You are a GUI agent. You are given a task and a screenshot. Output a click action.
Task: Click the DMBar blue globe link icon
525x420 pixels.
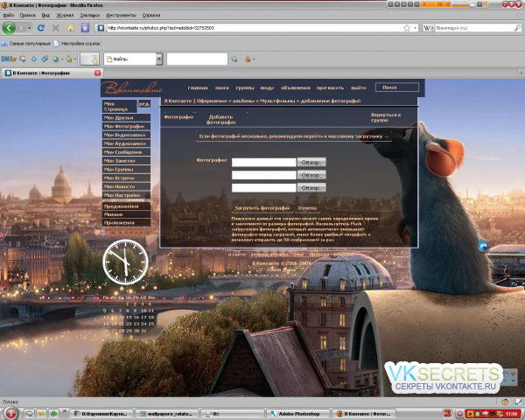click(45, 59)
